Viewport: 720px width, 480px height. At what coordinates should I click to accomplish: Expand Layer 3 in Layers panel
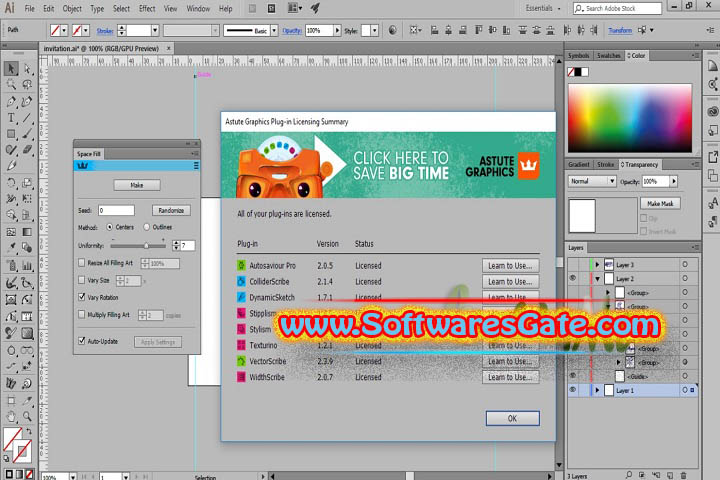597,265
